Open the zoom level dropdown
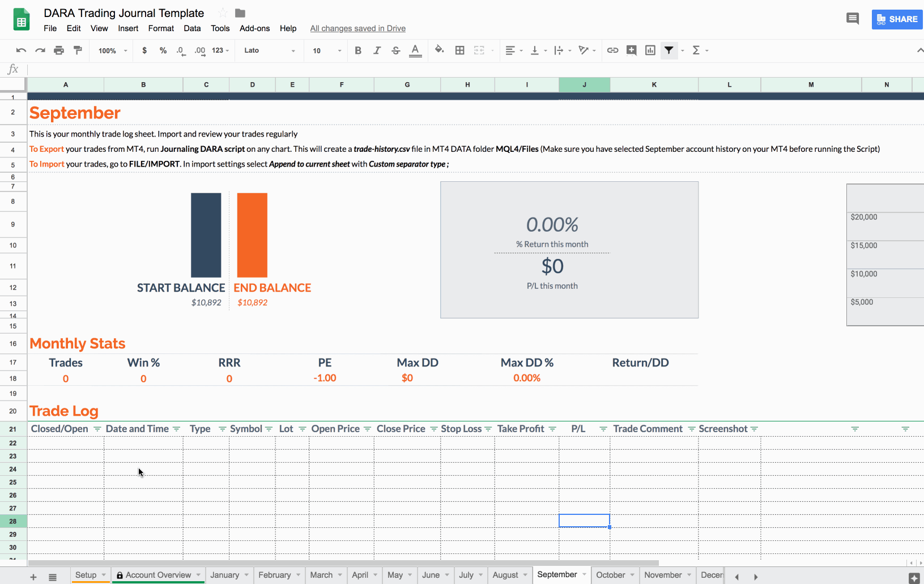This screenshot has height=584, width=924. (x=113, y=50)
